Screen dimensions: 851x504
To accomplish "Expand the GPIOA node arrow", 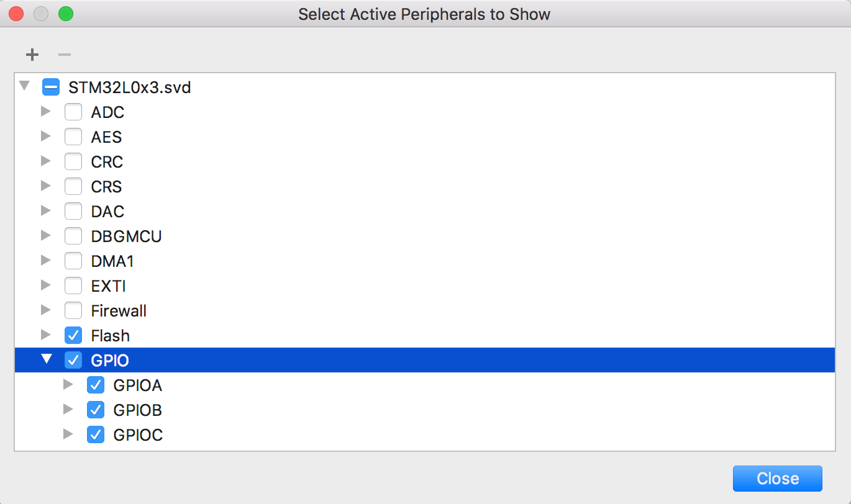I will 68,385.
